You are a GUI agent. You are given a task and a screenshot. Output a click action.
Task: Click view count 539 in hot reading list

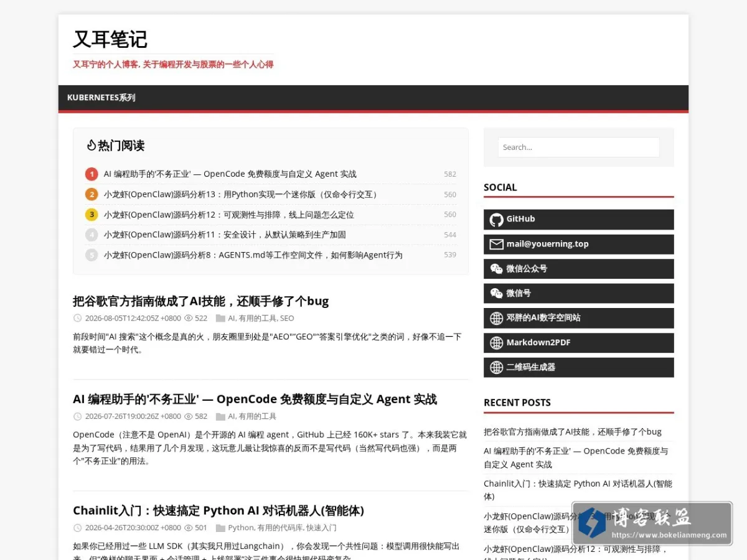pos(450,254)
